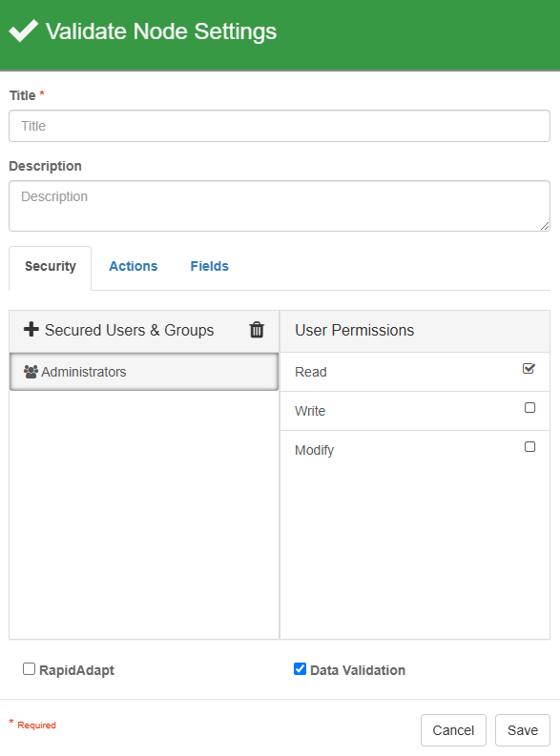Click the plus icon to add secured users
The width and height of the screenshot is (560, 756).
31,330
